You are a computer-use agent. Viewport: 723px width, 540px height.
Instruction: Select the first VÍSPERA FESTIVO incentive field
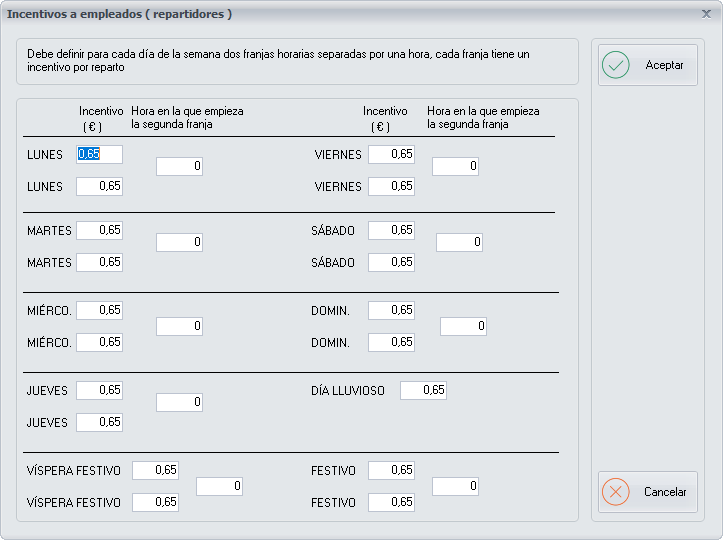point(155,470)
